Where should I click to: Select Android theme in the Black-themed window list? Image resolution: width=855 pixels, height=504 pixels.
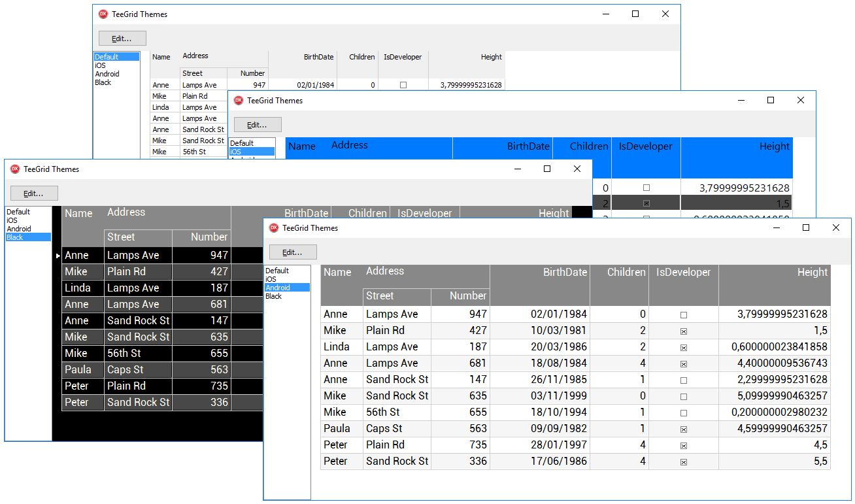point(19,229)
